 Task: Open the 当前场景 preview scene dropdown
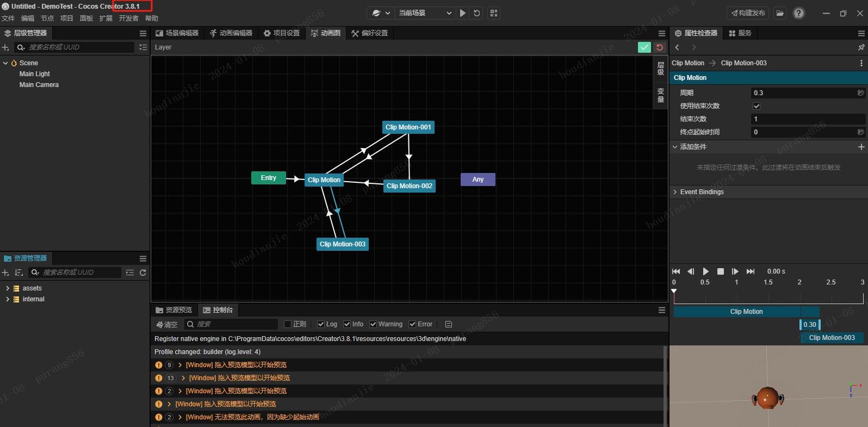tap(425, 13)
